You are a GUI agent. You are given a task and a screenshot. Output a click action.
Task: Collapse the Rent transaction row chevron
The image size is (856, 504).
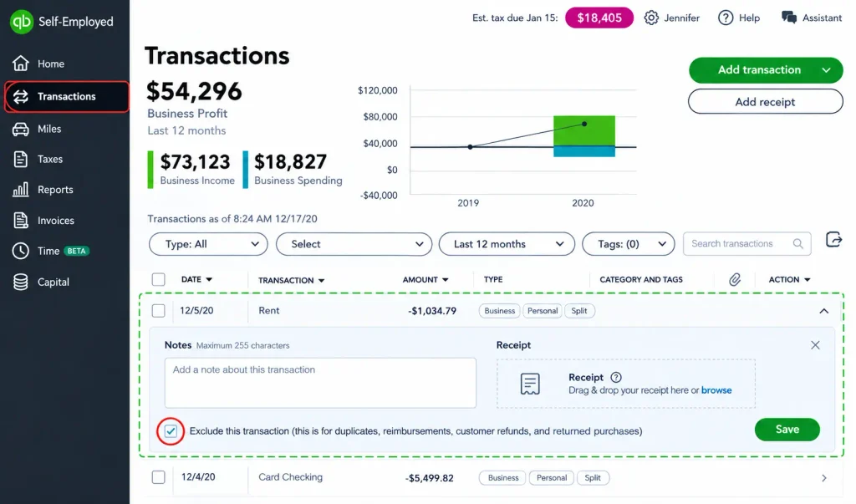(x=823, y=311)
